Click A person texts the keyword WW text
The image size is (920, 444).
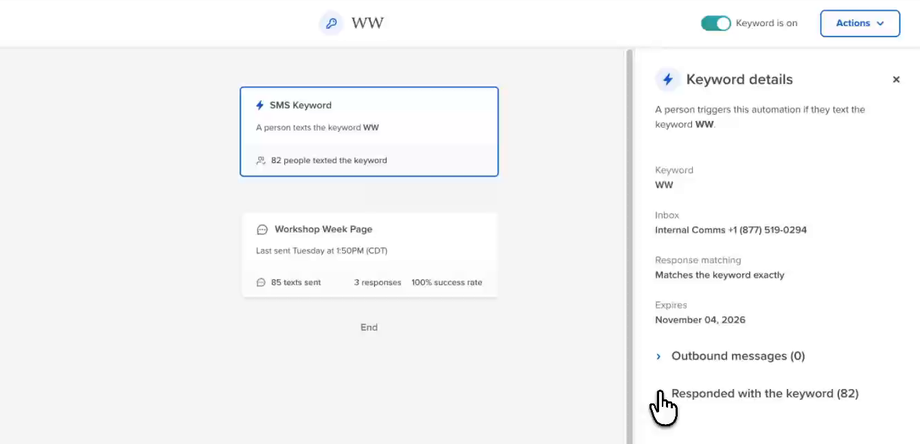point(317,127)
